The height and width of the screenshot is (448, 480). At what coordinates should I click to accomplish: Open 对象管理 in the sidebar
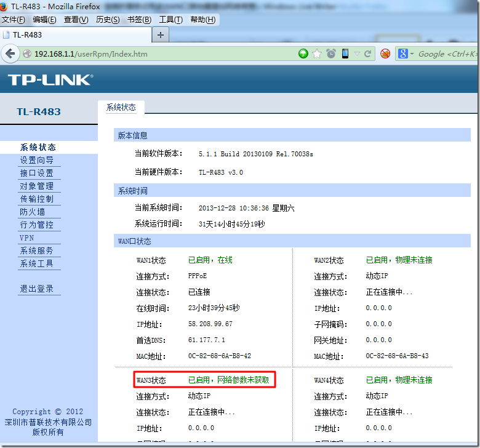click(37, 186)
